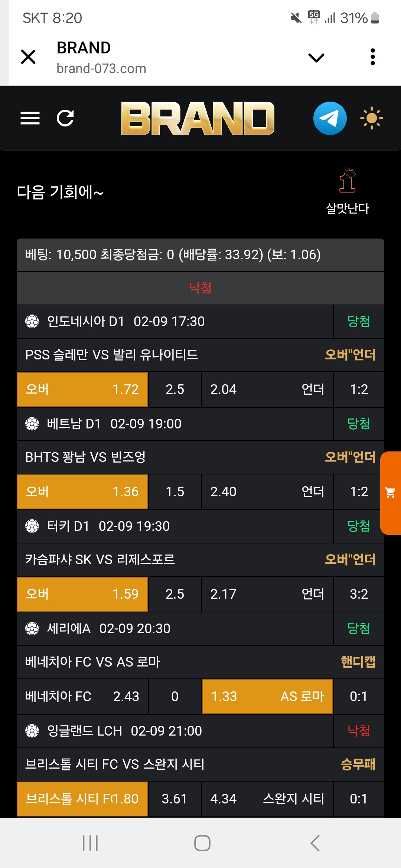Tap the 베네치아 FC 2.43 odds cell
Image resolution: width=401 pixels, height=868 pixels.
tap(82, 697)
